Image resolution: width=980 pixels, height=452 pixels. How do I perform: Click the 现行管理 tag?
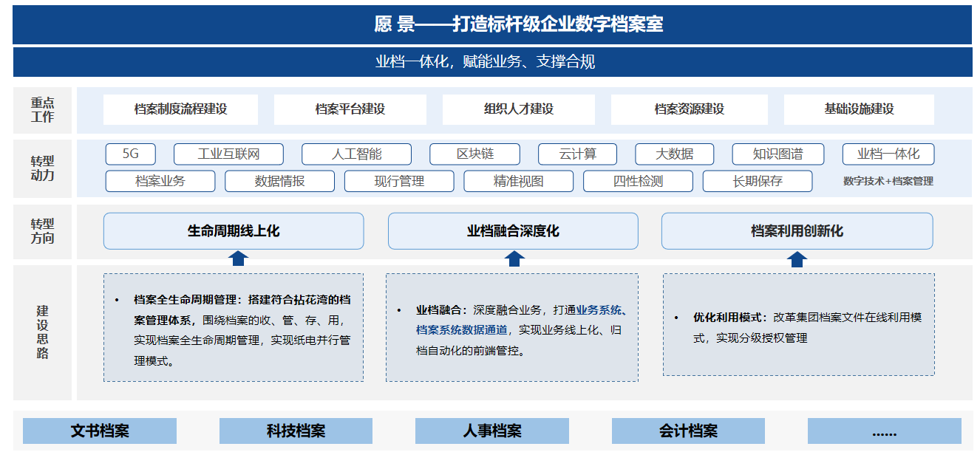tap(399, 181)
